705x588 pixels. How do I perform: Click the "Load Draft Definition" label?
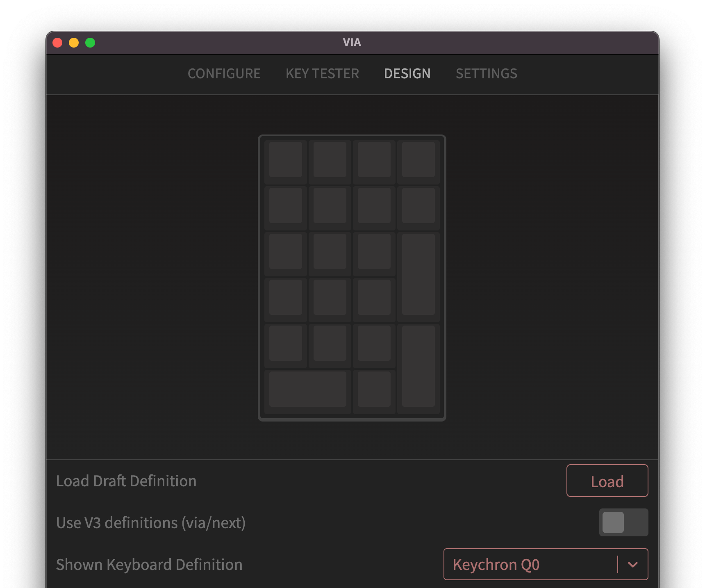(126, 481)
